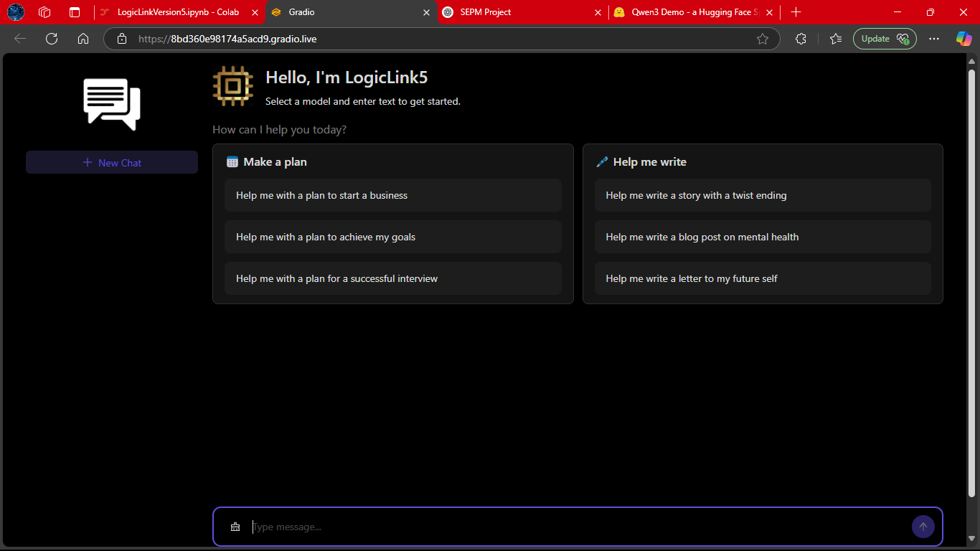Viewport: 980px width, 551px height.
Task: Click the 'Make a plan' heading
Action: pyautogui.click(x=275, y=162)
